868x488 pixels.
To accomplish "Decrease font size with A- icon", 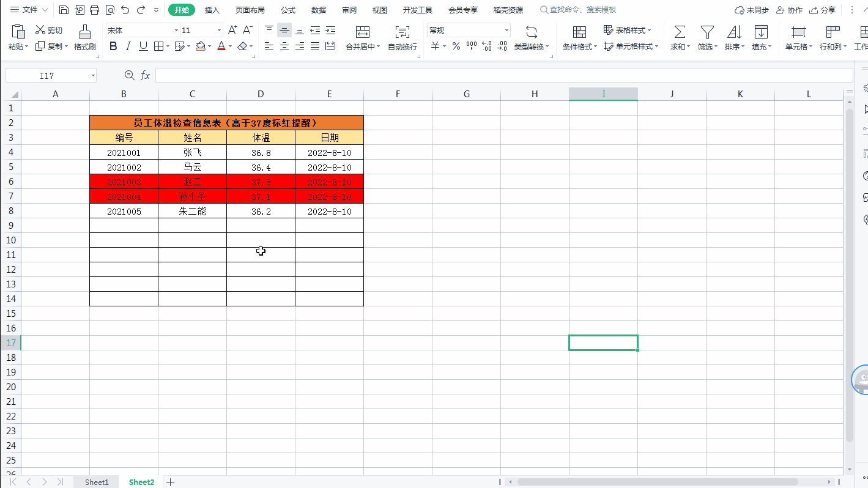I will coord(247,30).
